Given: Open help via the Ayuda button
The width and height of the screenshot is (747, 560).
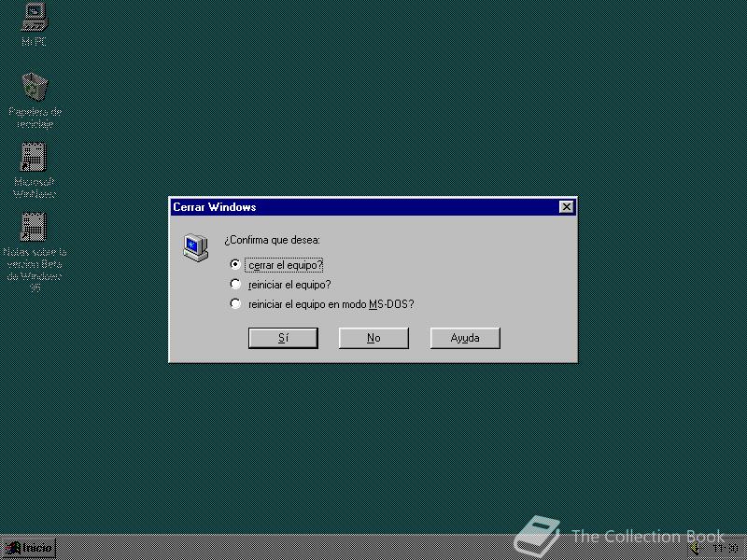Looking at the screenshot, I should pyautogui.click(x=465, y=338).
